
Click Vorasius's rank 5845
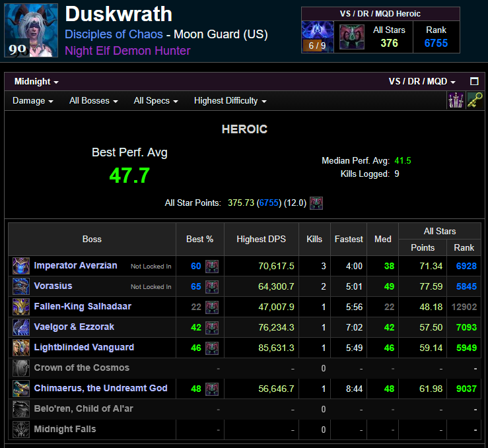466,286
